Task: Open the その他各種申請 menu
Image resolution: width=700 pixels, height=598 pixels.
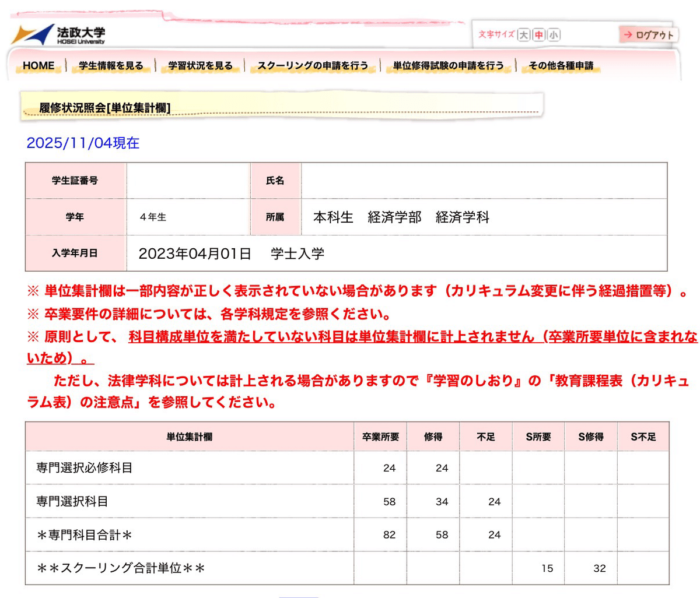Action: 561,65
